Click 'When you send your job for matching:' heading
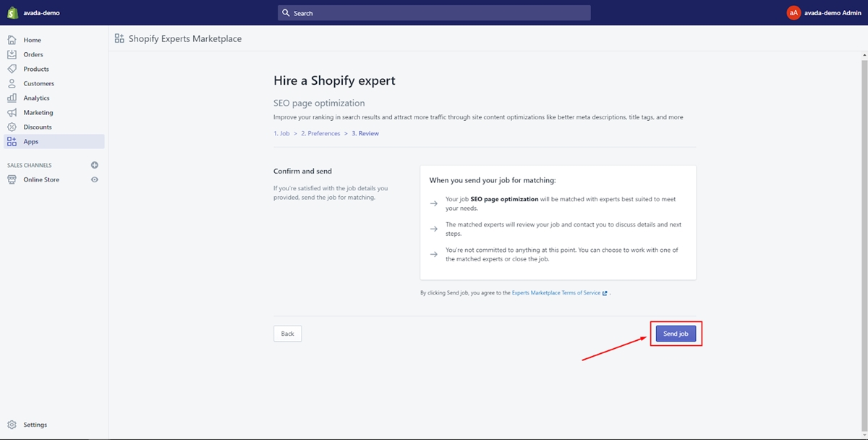Image resolution: width=868 pixels, height=440 pixels. [493, 180]
